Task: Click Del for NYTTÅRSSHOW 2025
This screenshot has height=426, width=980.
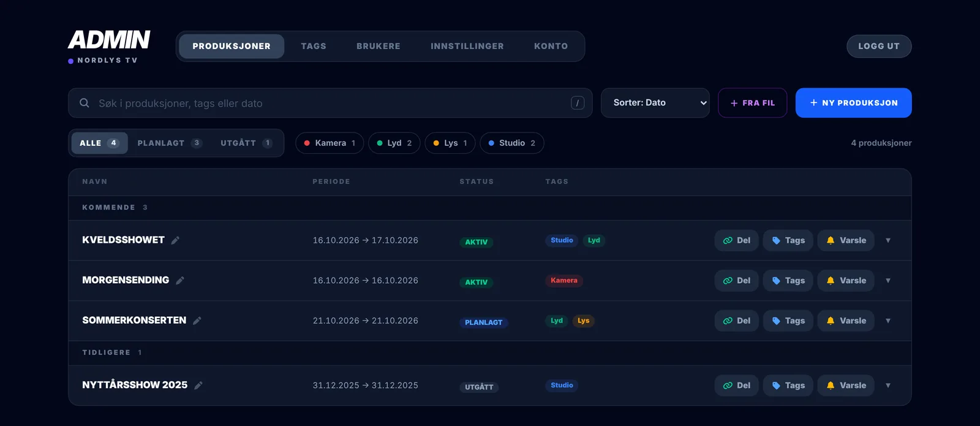Action: [737, 386]
